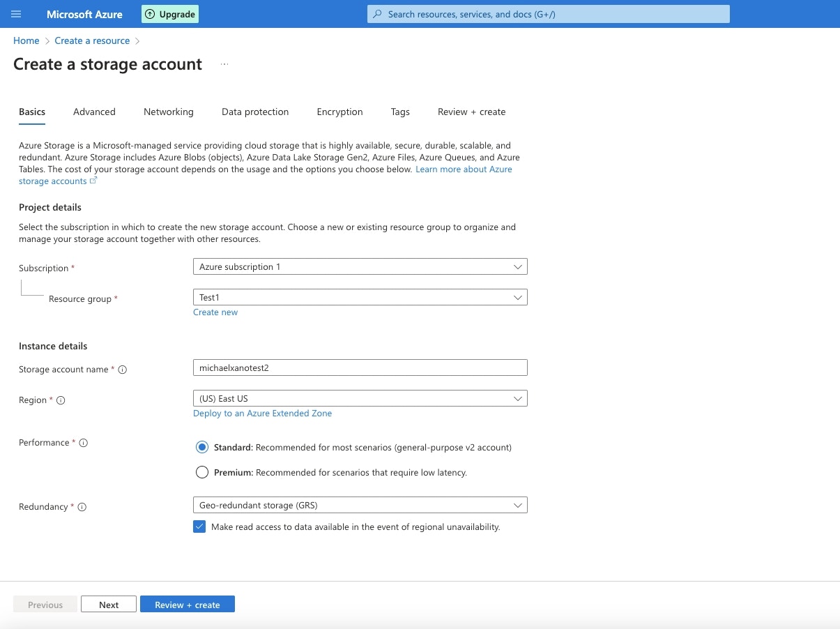Screen dimensions: 840x629
Task: Open the Region dropdown
Action: click(360, 398)
